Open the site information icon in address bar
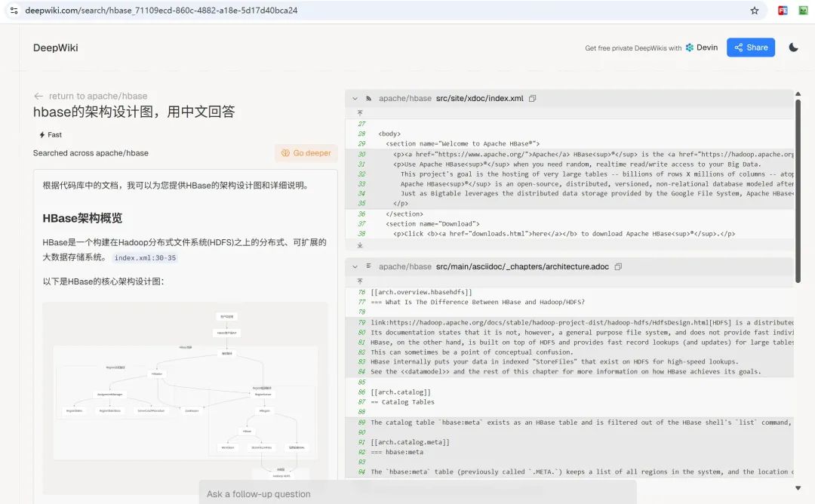The image size is (815, 504). coord(14,11)
